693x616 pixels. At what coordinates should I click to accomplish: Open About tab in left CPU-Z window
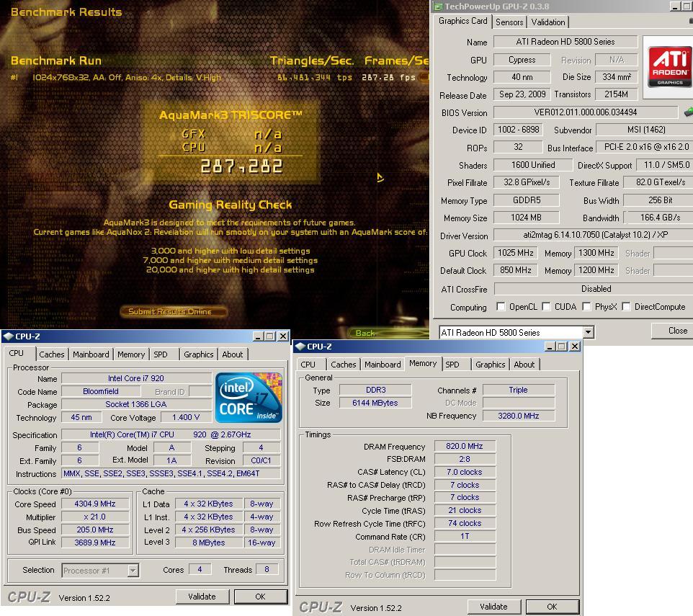coord(233,354)
